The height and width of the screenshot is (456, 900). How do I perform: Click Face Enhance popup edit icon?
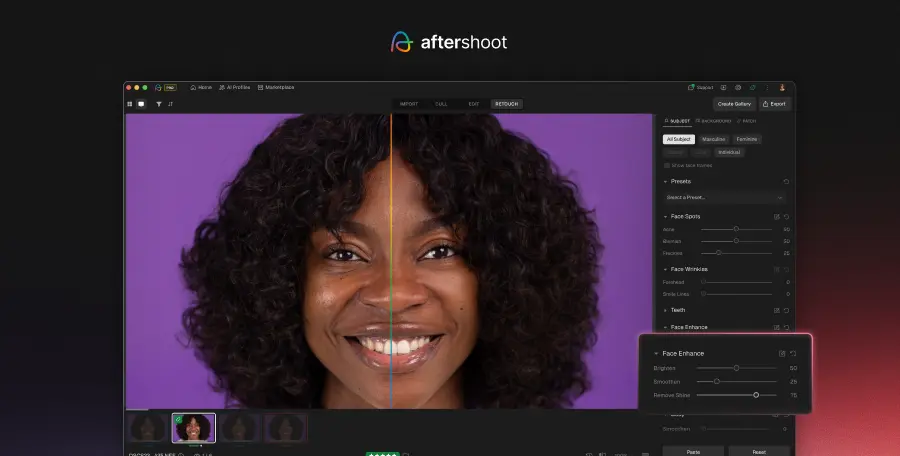[782, 354]
